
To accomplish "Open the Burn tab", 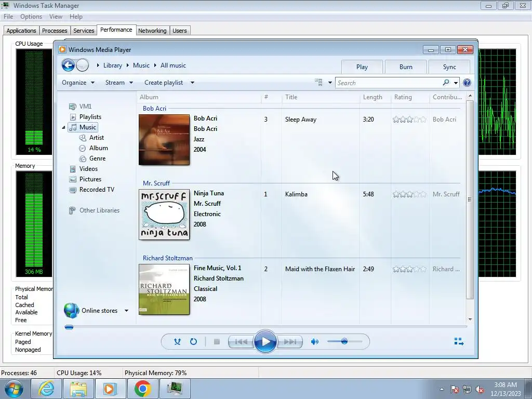I will pyautogui.click(x=406, y=67).
